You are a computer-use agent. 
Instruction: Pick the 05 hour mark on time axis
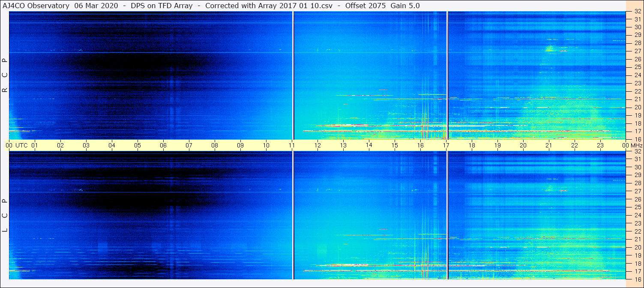pos(138,145)
